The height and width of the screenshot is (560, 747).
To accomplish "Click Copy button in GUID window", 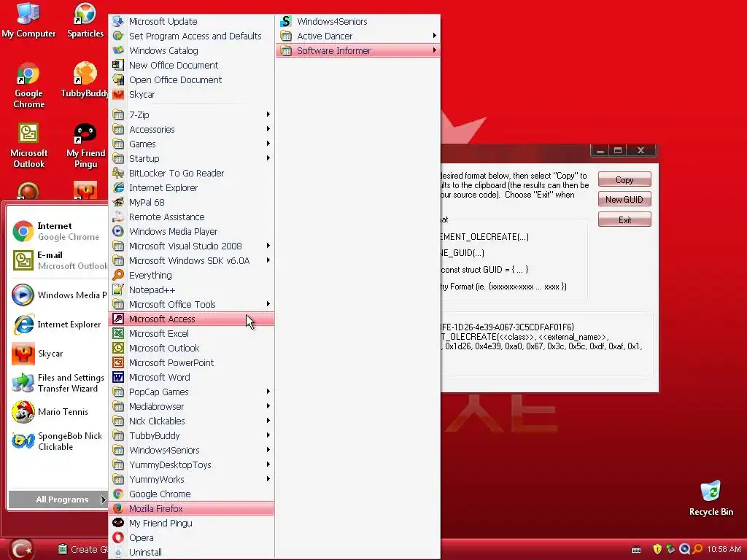I will click(x=624, y=179).
